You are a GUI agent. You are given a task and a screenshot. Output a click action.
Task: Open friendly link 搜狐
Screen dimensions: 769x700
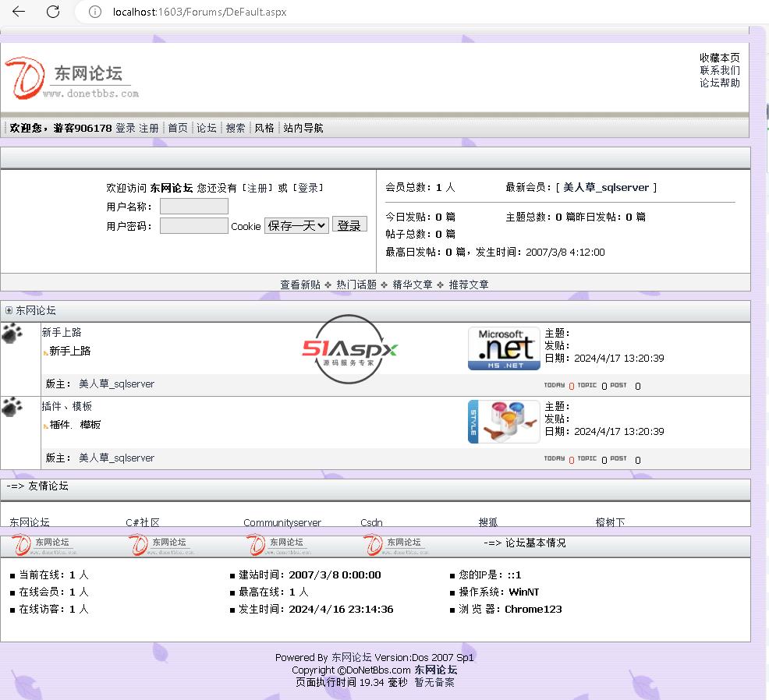[x=488, y=522]
